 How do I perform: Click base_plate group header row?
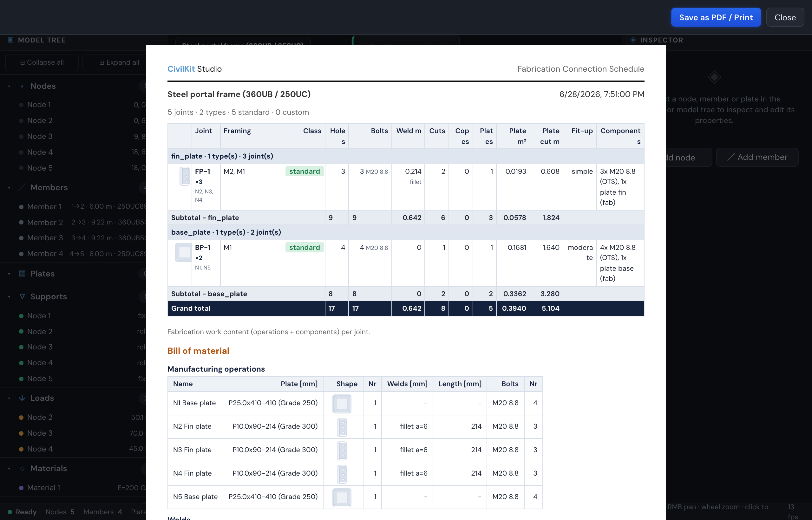406,232
